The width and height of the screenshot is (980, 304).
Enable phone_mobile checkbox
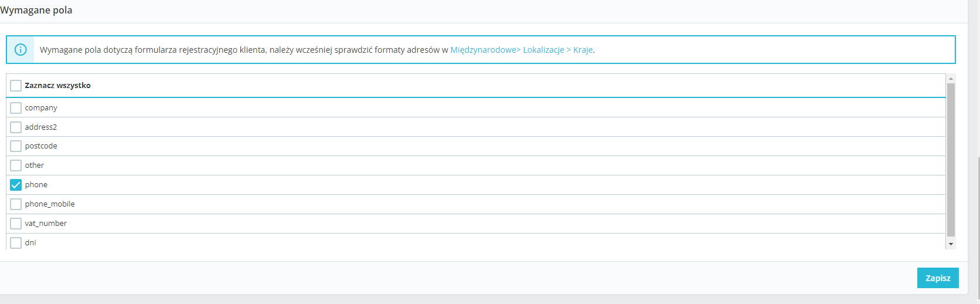tap(16, 204)
